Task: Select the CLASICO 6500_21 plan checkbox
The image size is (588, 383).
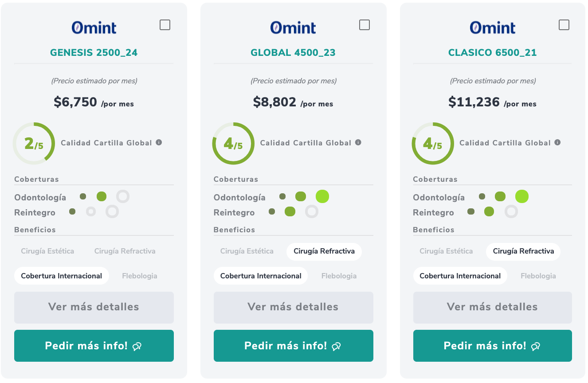Action: [x=564, y=25]
